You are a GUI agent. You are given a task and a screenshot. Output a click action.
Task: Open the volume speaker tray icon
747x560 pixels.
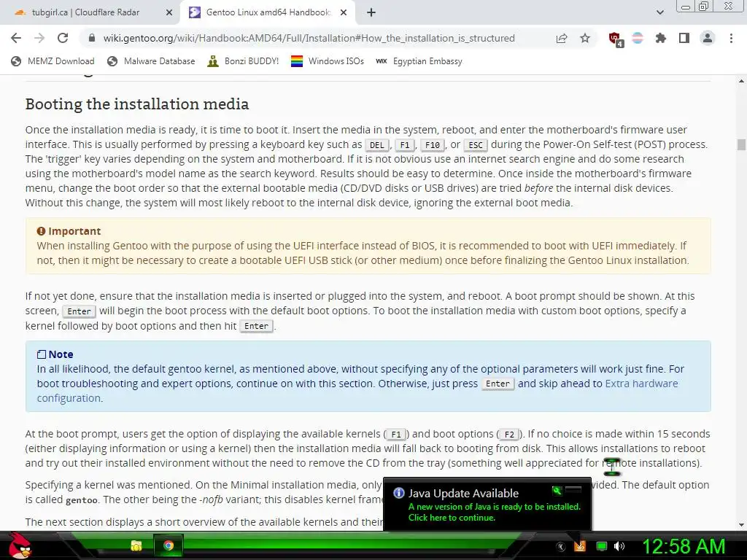[619, 547]
